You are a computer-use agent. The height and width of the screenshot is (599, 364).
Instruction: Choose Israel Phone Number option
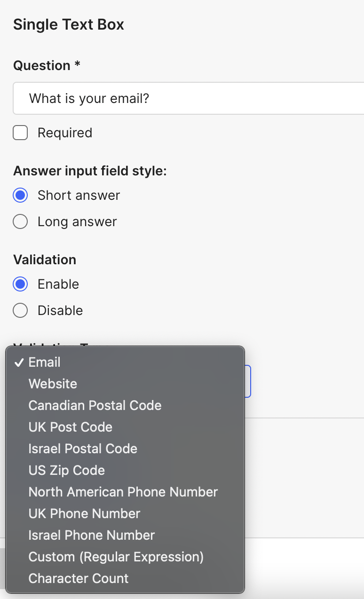click(91, 535)
